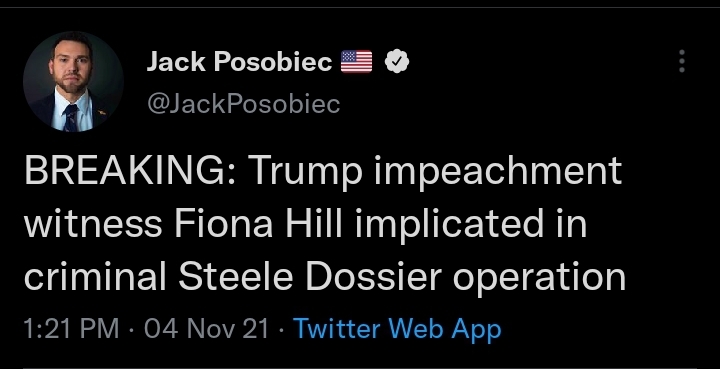Open the three-dot more options menu
This screenshot has height=369, width=720.
pyautogui.click(x=682, y=61)
